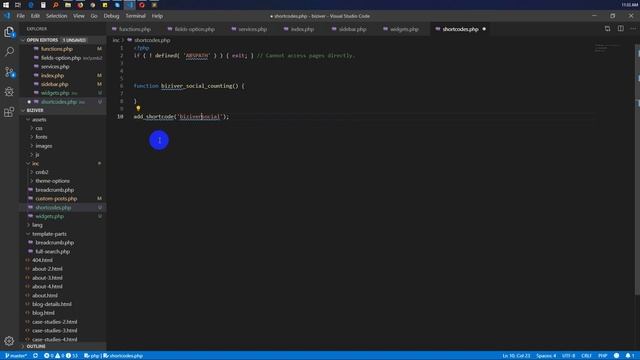Switch to the functions.php editor tab
640x360 pixels.
click(x=134, y=29)
